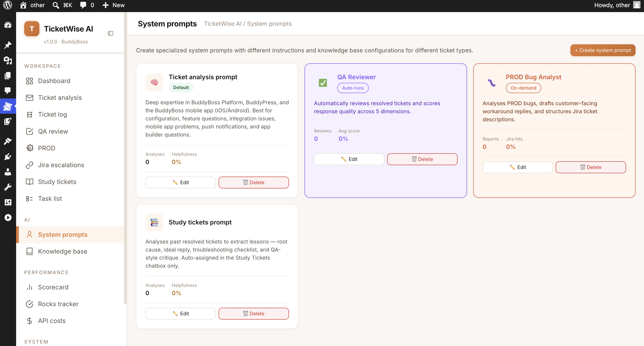Open the Appearance brush icon
The height and width of the screenshot is (346, 644).
(8, 141)
